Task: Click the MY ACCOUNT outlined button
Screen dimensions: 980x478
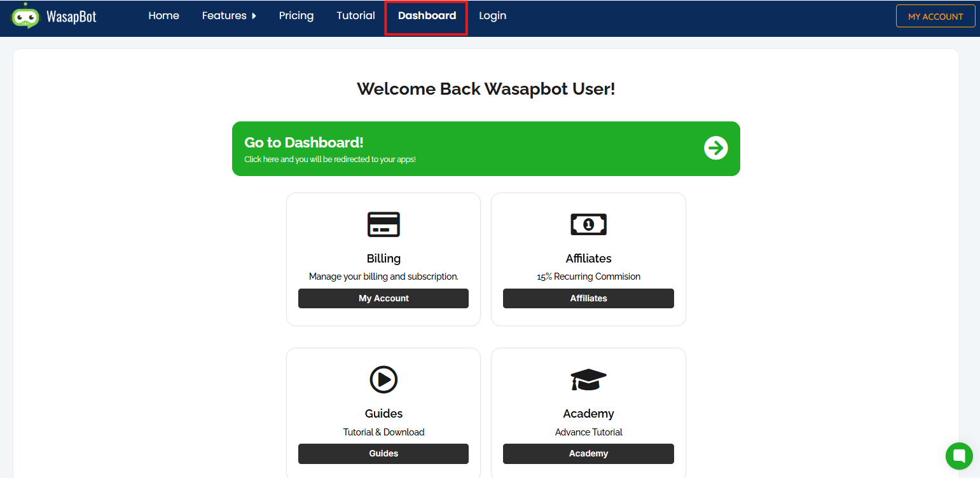Action: [x=935, y=17]
